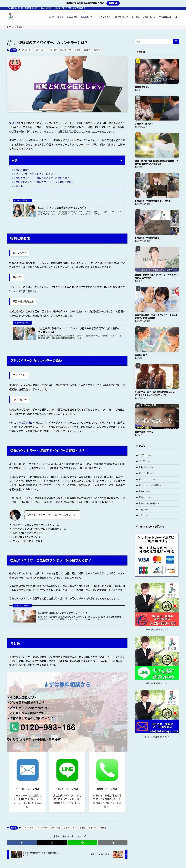This screenshot has height=868, width=186.
Task: Jump to 役割と重要性 from the contents
Action: [x=23, y=170]
